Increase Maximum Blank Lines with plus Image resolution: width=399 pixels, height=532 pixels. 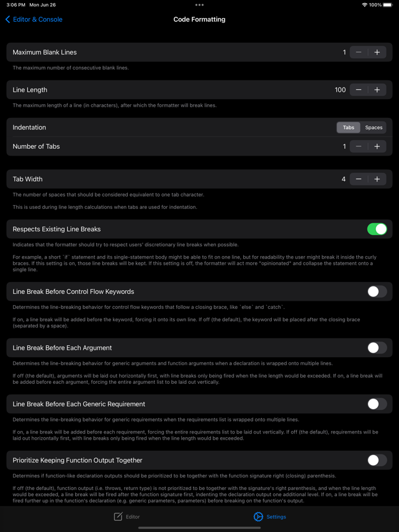[377, 52]
